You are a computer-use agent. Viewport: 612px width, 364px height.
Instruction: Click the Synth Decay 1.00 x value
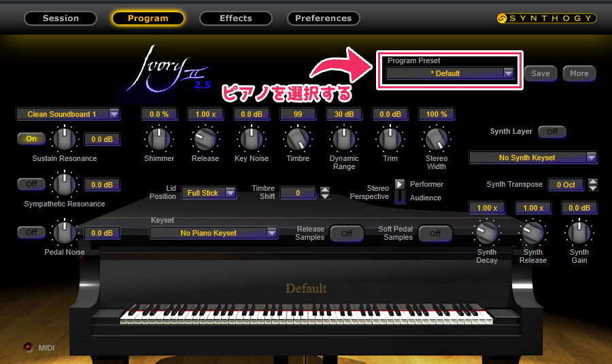click(487, 208)
